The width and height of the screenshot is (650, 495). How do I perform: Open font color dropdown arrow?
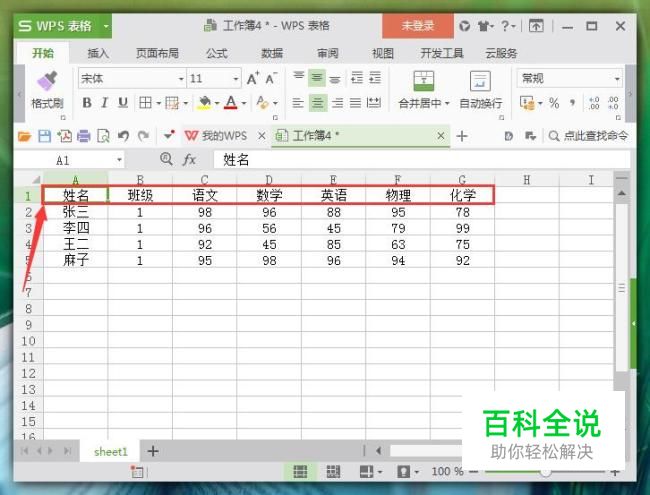[x=244, y=103]
